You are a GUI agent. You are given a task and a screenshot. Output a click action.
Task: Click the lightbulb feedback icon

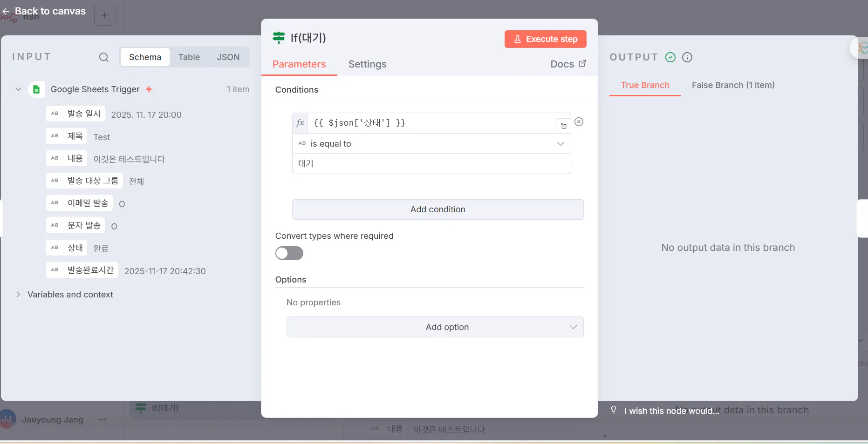[x=614, y=410]
